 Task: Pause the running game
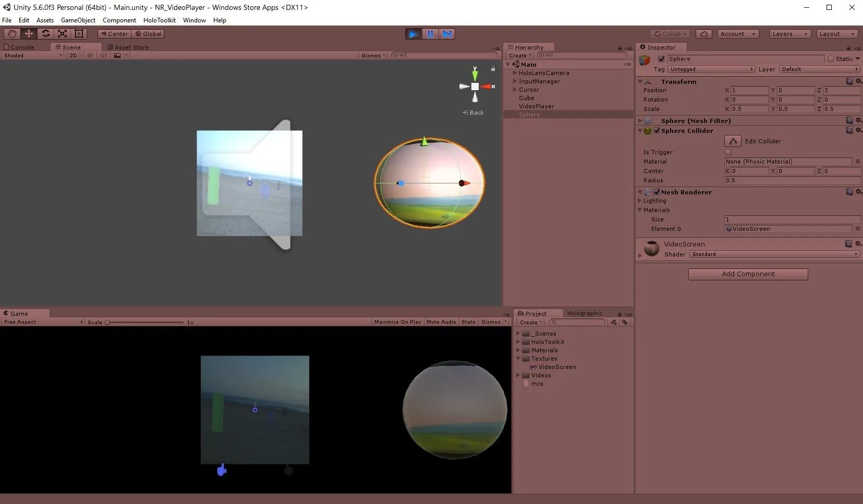point(430,34)
